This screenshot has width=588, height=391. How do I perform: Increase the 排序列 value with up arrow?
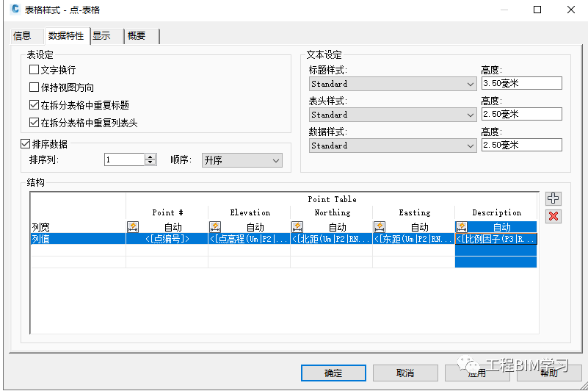coord(150,157)
